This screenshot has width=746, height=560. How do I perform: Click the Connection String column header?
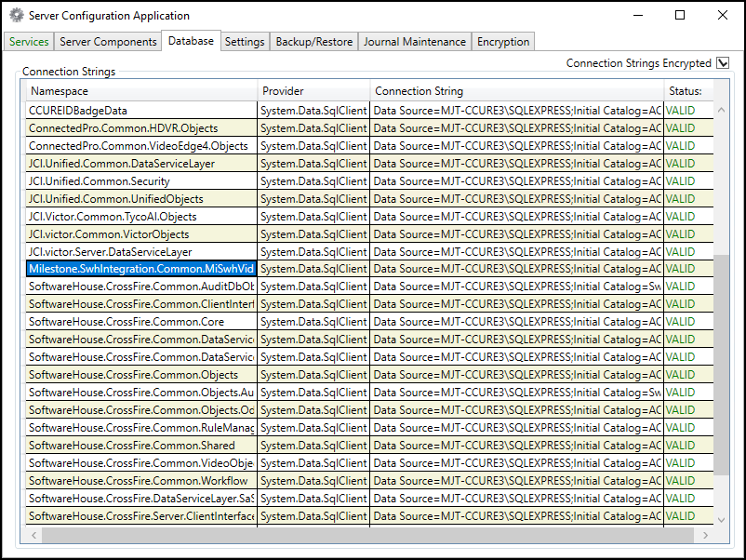coord(515,91)
